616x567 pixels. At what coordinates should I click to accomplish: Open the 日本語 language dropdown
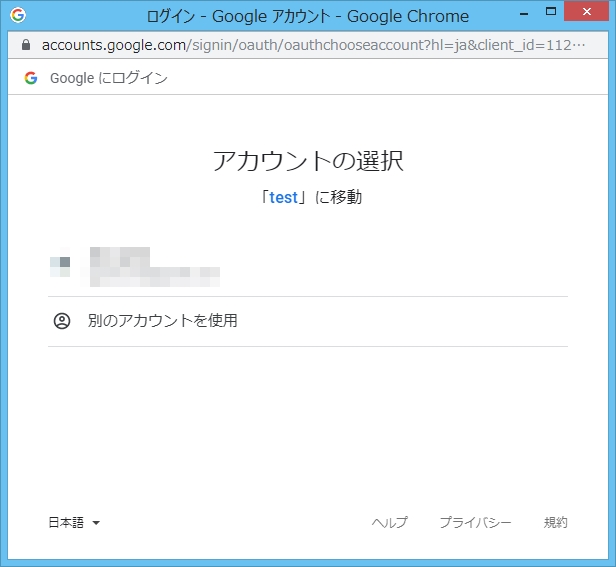coord(74,522)
